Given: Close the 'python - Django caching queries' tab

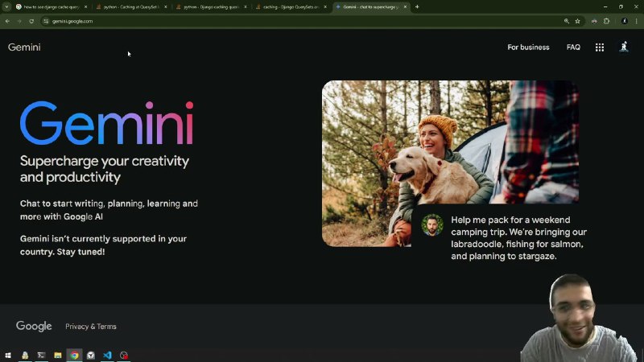Looking at the screenshot, I should click(246, 6).
